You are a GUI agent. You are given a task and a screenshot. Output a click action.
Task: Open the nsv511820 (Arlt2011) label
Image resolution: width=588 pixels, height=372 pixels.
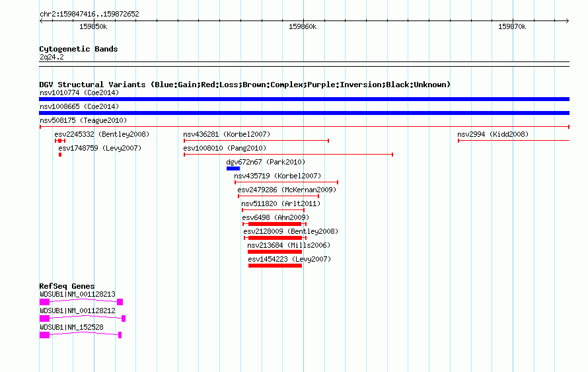[281, 204]
